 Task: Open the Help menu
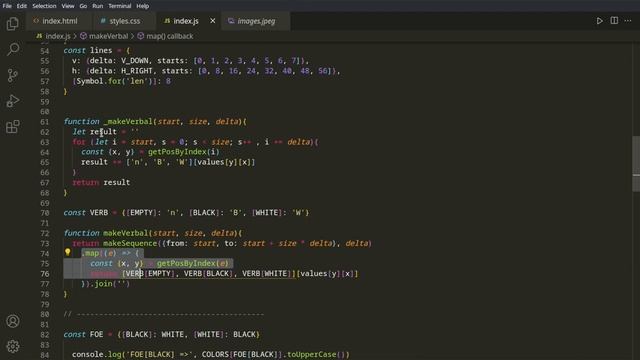142,6
